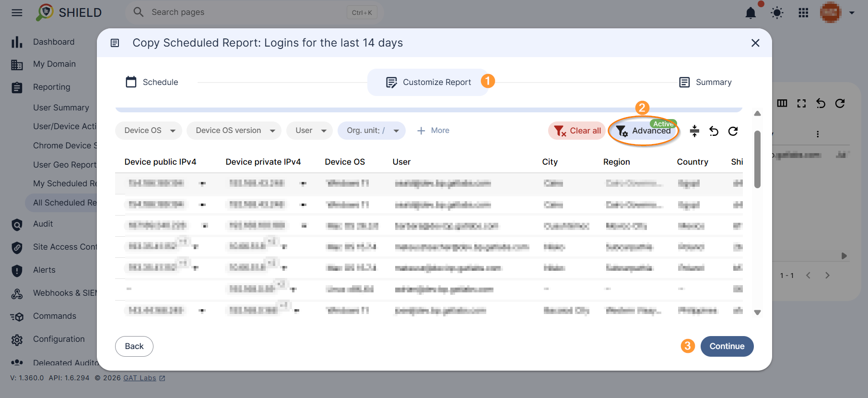Open the Org. unit filter dropdown

click(x=372, y=131)
